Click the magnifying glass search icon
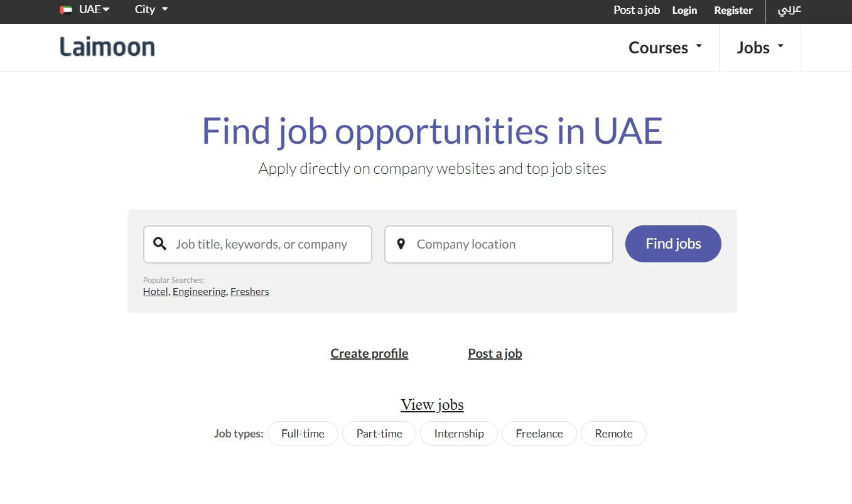 [x=160, y=244]
